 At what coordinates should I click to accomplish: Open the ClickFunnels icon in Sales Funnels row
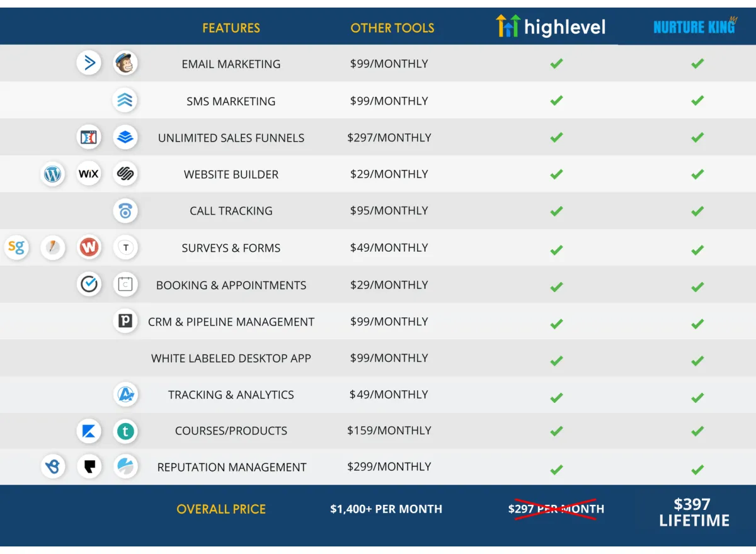coord(89,137)
